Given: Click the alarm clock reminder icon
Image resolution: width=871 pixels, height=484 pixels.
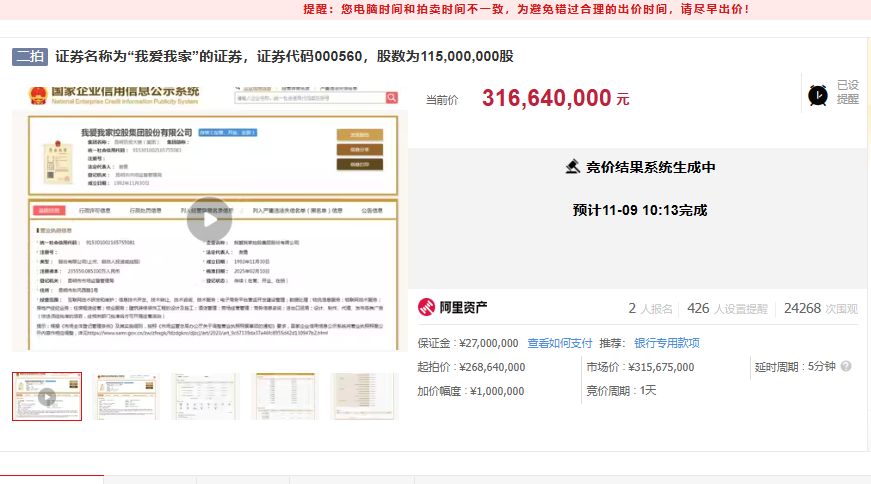Looking at the screenshot, I should click(818, 95).
